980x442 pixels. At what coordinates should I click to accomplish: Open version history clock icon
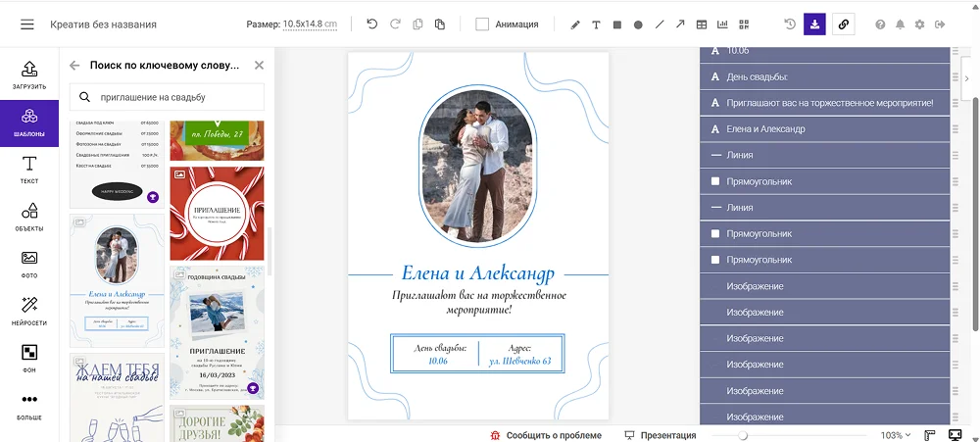point(790,25)
